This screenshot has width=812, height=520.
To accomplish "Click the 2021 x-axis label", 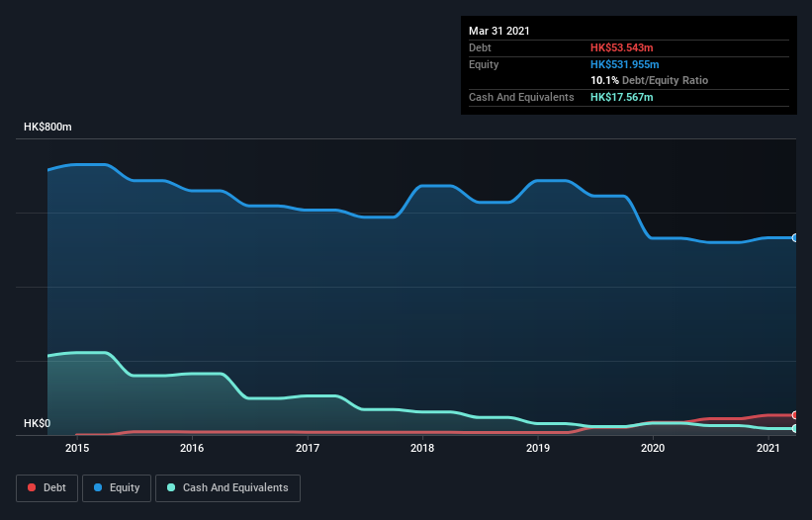I will (768, 449).
